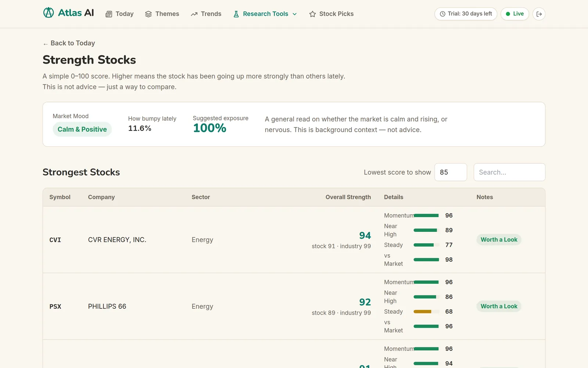Click CVI Steady value 77

pyautogui.click(x=449, y=245)
